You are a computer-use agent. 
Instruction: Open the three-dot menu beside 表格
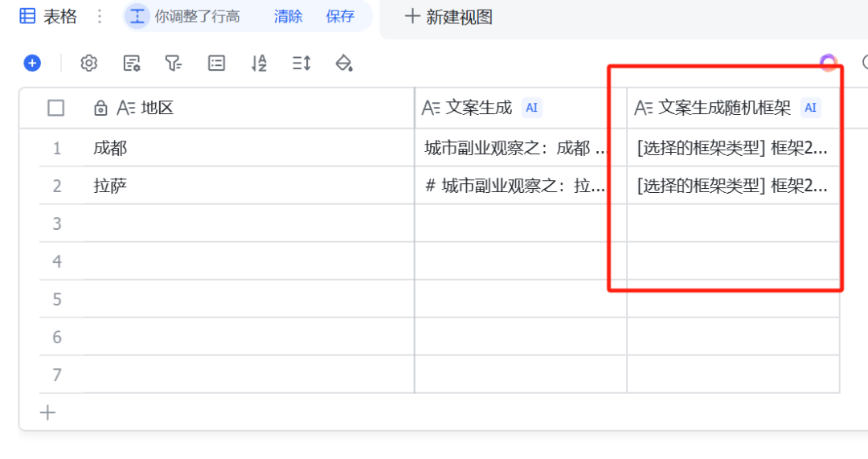click(100, 16)
